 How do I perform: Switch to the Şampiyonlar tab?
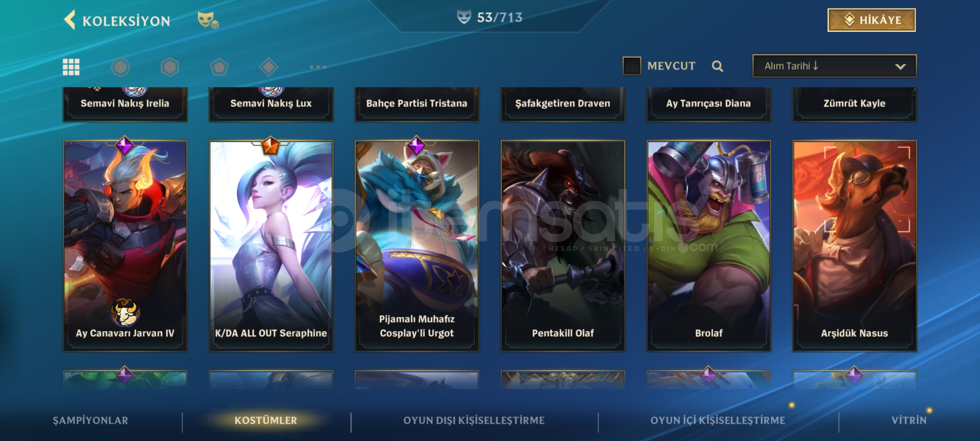90,420
